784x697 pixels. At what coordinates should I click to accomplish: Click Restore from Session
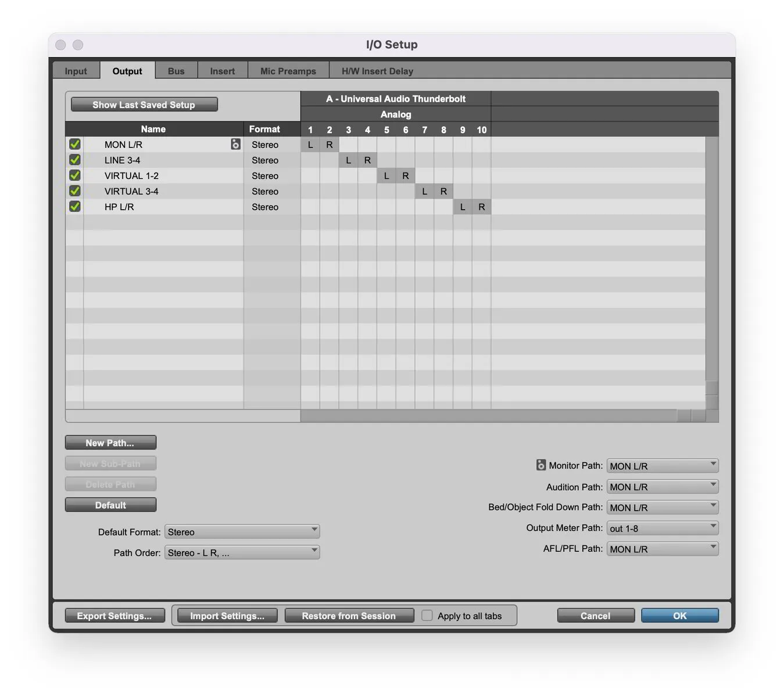[349, 615]
